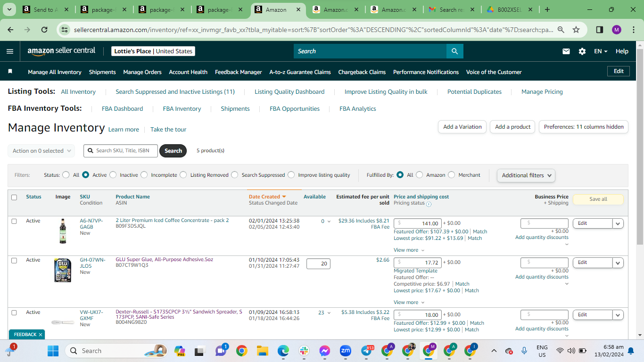
Task: Click the 'Add a product' button
Action: (513, 127)
